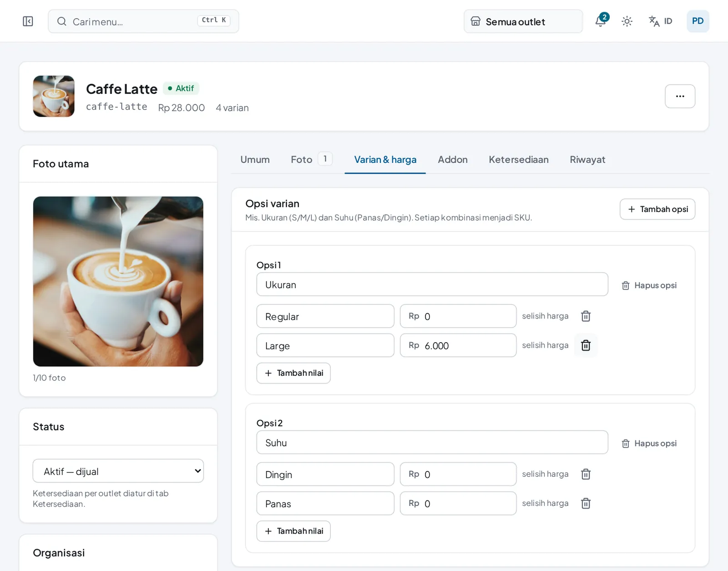Add value under Opsi 1 with Tambah nilai
The image size is (728, 571).
tap(293, 373)
